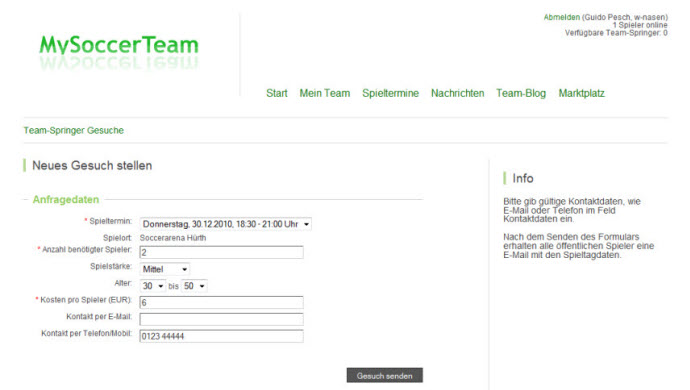Viewport: 690px width, 390px height.
Task: Open the Marktplatz menu item
Action: click(581, 93)
